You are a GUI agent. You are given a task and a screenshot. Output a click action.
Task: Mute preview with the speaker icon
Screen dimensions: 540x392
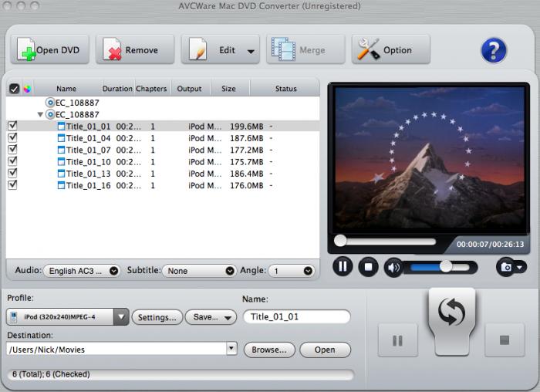pos(393,267)
